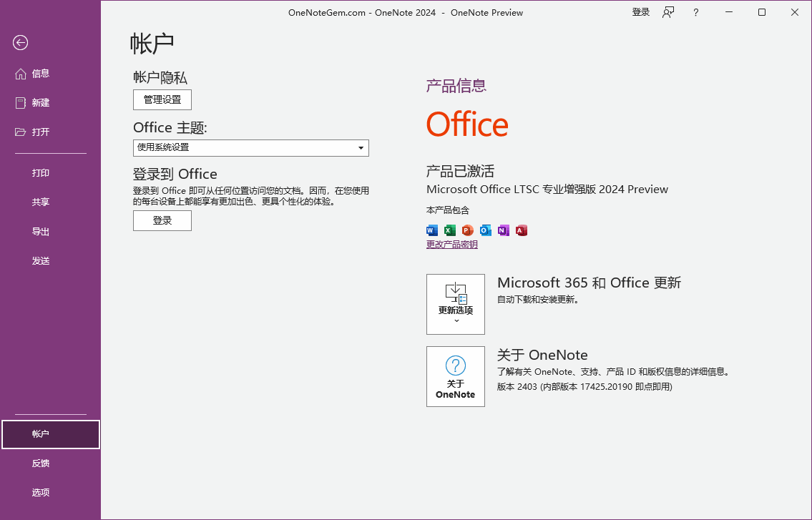The height and width of the screenshot is (520, 812).
Task: Select 打印 (Print) in sidebar
Action: coord(41,173)
